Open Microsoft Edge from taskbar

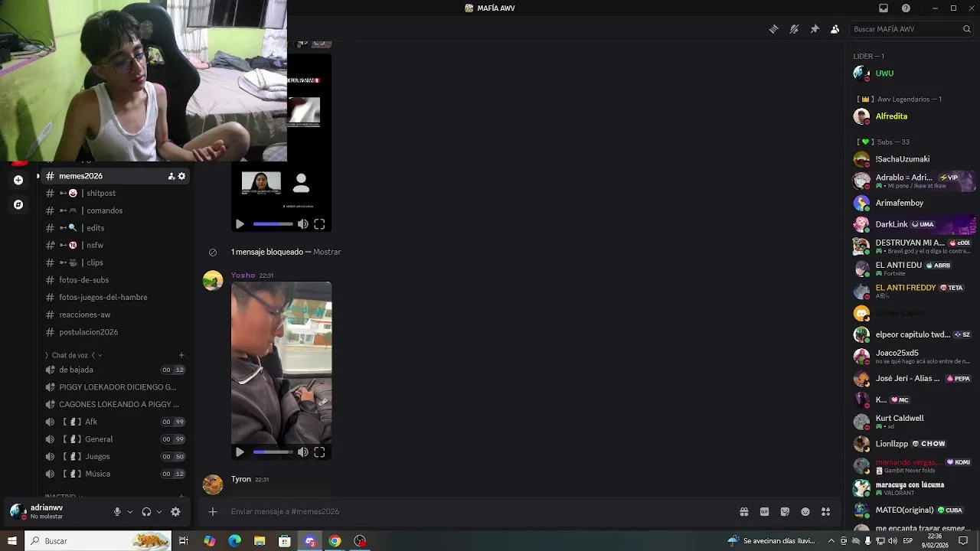(x=234, y=541)
